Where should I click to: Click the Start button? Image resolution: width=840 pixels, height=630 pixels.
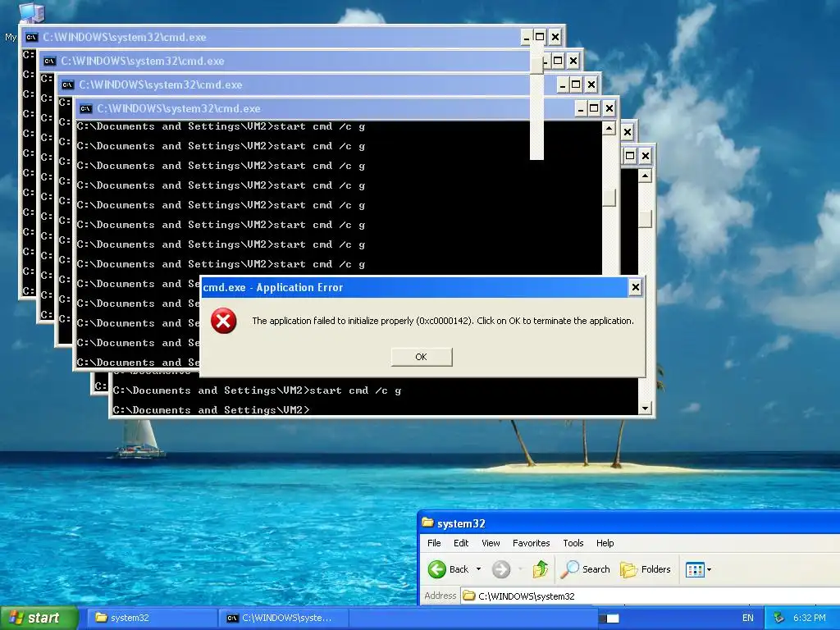click(x=39, y=618)
